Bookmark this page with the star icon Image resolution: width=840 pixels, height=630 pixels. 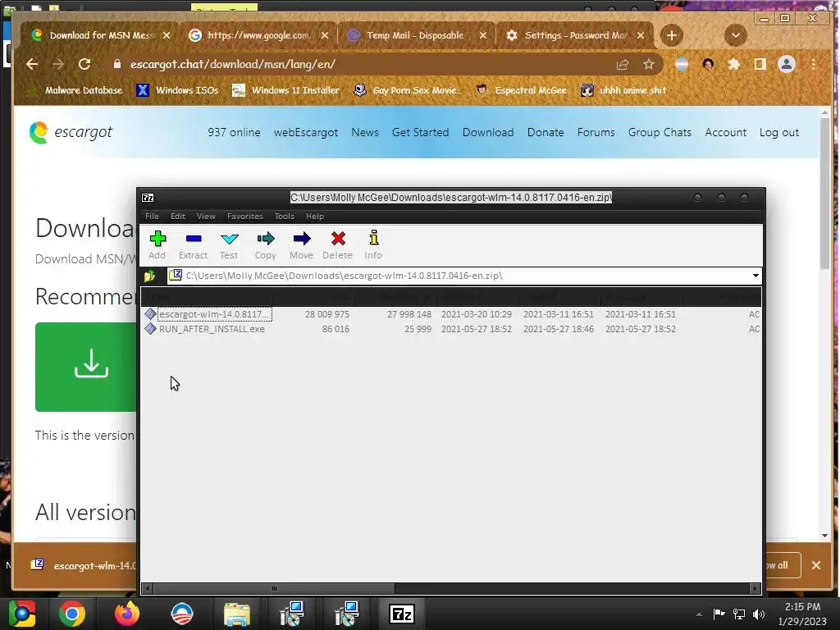point(649,65)
